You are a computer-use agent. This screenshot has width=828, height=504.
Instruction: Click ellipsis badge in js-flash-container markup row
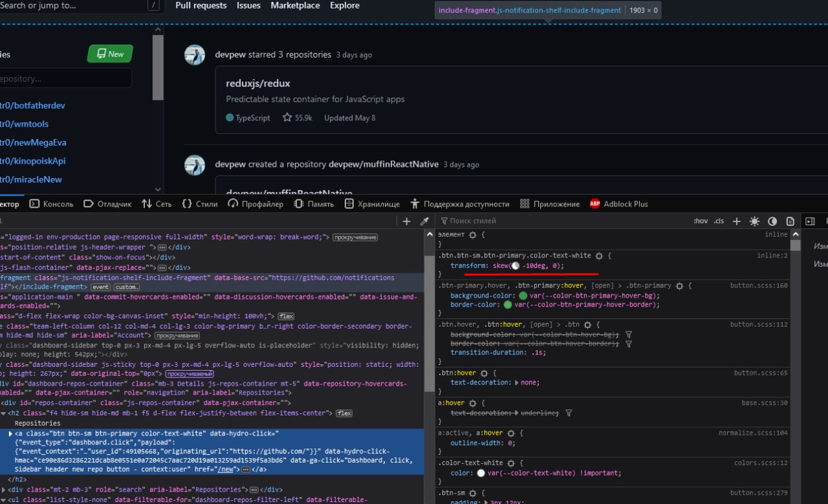[x=162, y=267]
